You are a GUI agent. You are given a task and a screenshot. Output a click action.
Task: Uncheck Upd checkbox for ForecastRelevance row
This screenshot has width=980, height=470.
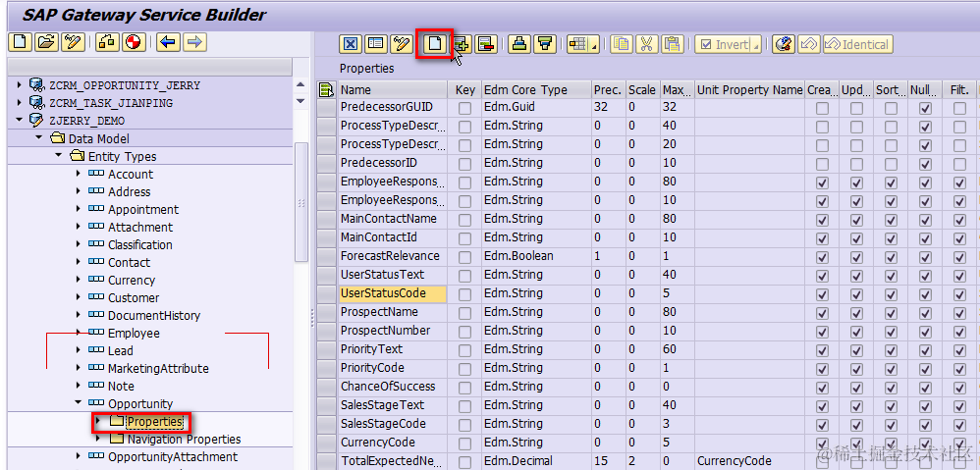[x=857, y=258]
